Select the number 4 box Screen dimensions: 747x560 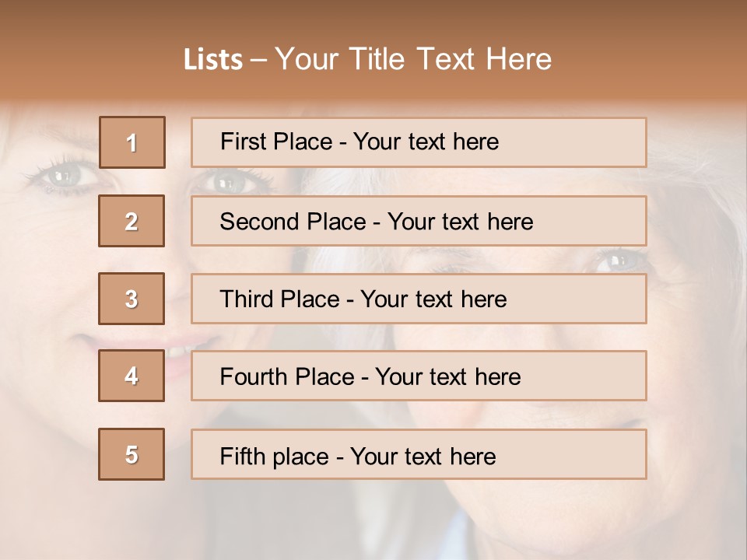pyautogui.click(x=132, y=376)
